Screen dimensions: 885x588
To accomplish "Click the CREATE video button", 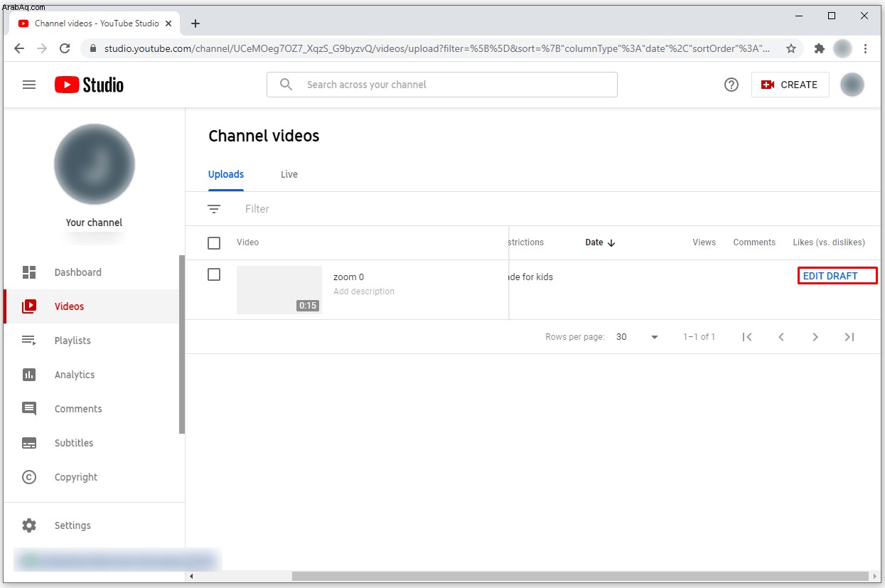I will 790,85.
